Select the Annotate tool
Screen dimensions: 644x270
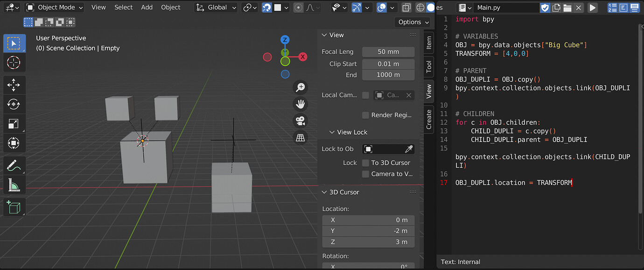14,165
